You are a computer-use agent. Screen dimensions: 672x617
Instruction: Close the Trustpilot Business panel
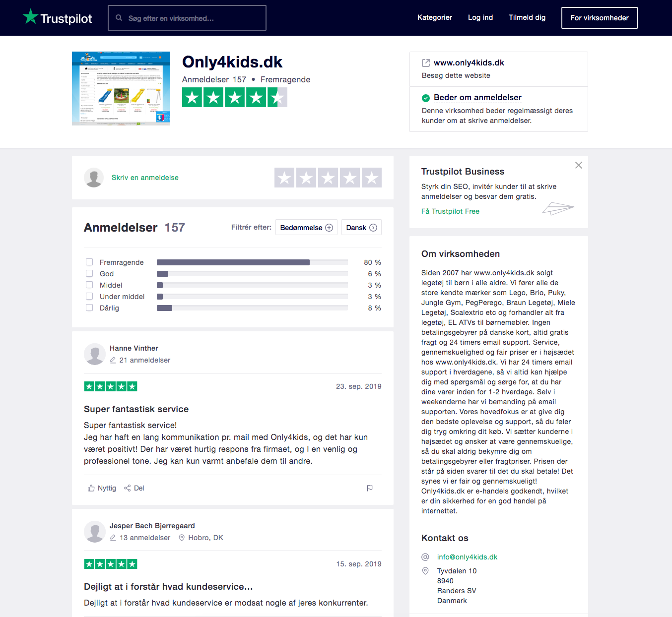579,165
